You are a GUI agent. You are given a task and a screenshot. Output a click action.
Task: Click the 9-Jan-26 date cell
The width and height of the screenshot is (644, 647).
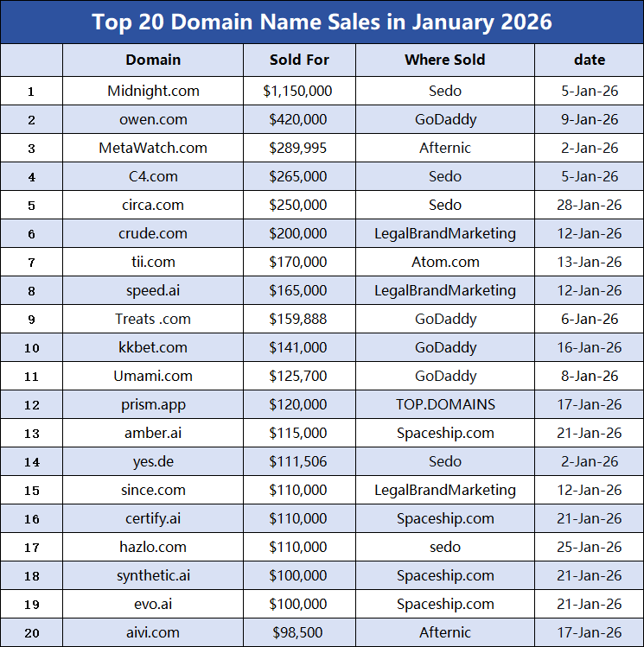pyautogui.click(x=590, y=119)
